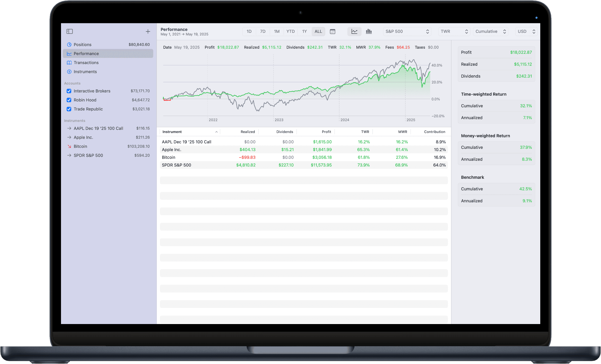The height and width of the screenshot is (364, 601).
Task: Open the Positions section in sidebar
Action: click(x=82, y=44)
